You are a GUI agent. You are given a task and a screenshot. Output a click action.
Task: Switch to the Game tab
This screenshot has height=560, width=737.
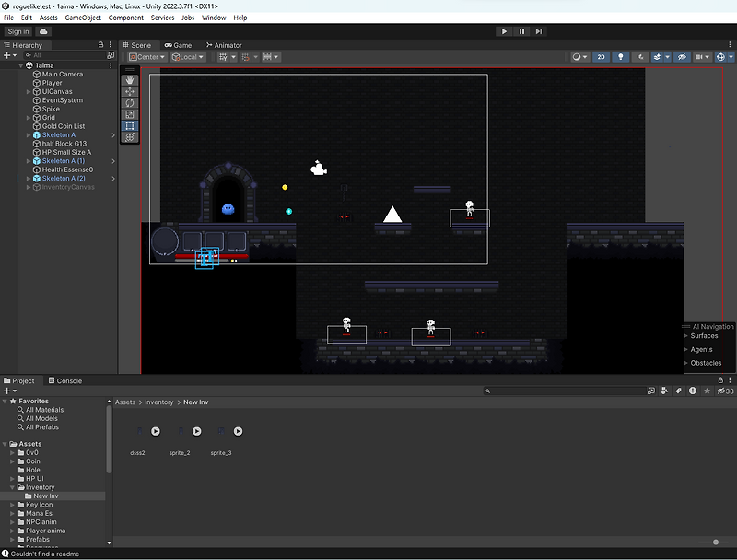pos(178,45)
